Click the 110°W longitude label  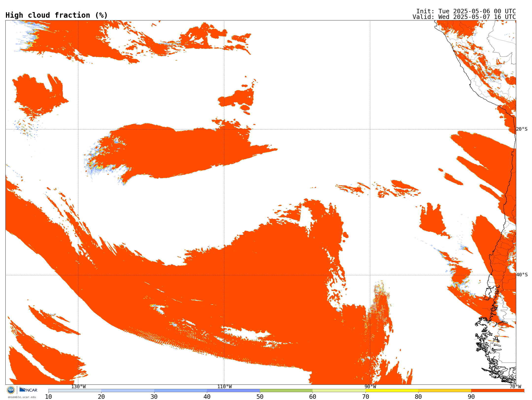click(224, 387)
